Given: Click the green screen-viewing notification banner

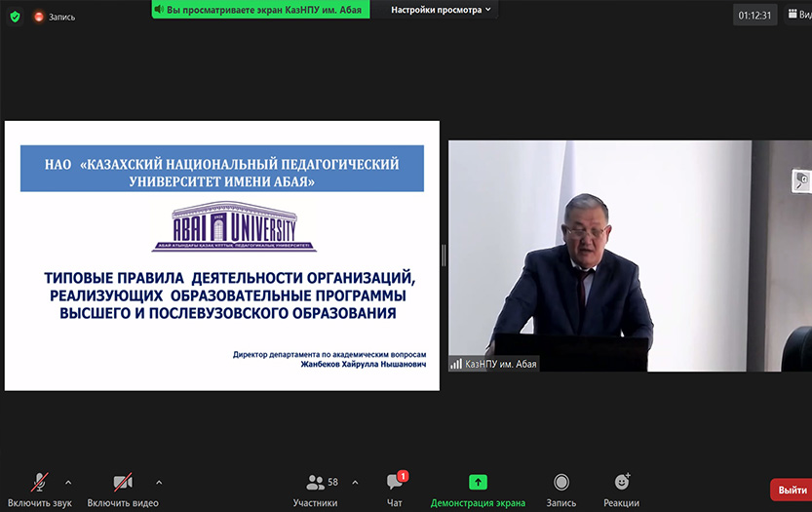Looking at the screenshot, I should click(260, 9).
